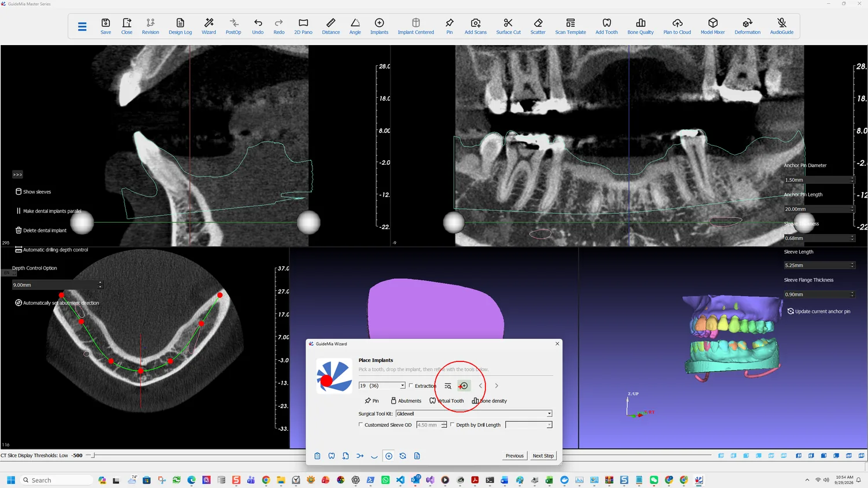Click the Abutments button in the wizard

click(x=406, y=401)
